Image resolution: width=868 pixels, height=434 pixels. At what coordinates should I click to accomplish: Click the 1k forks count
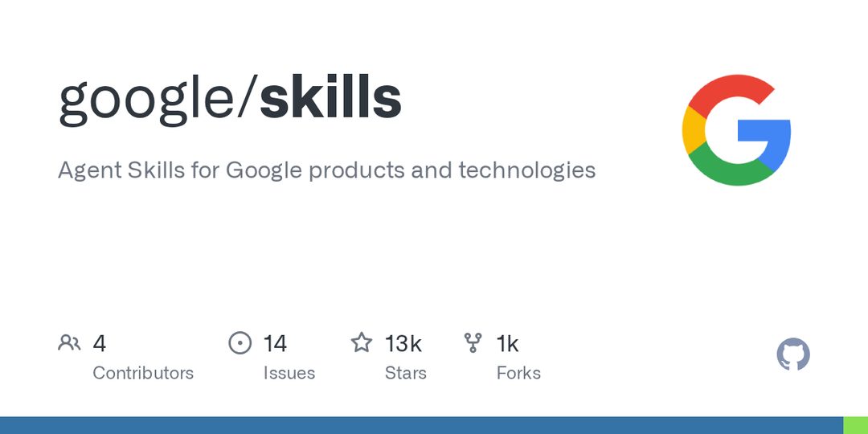click(x=507, y=343)
